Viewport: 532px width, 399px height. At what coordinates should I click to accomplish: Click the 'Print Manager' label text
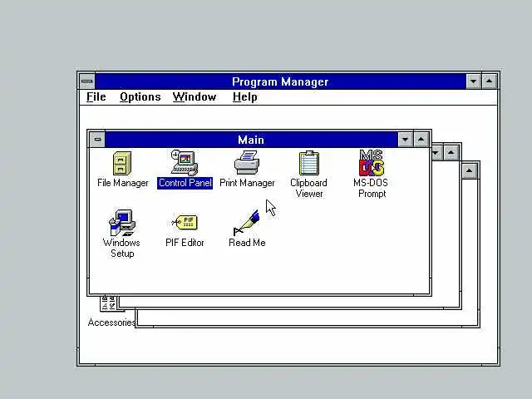point(247,183)
